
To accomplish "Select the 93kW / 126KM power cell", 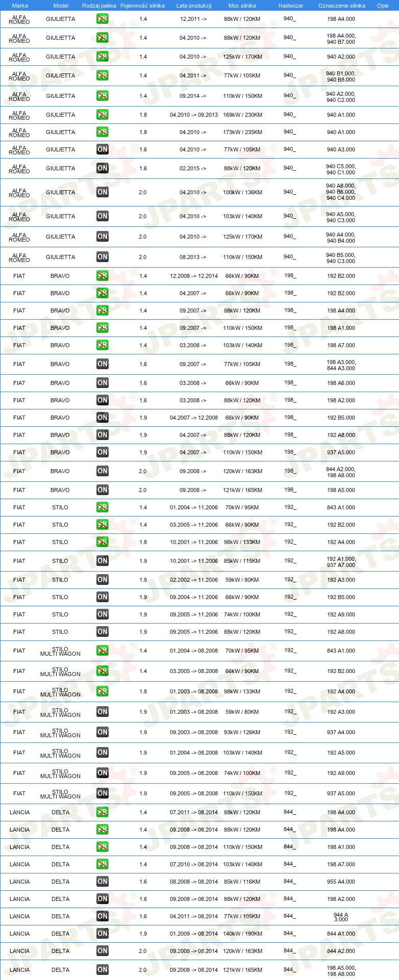I will (x=242, y=732).
